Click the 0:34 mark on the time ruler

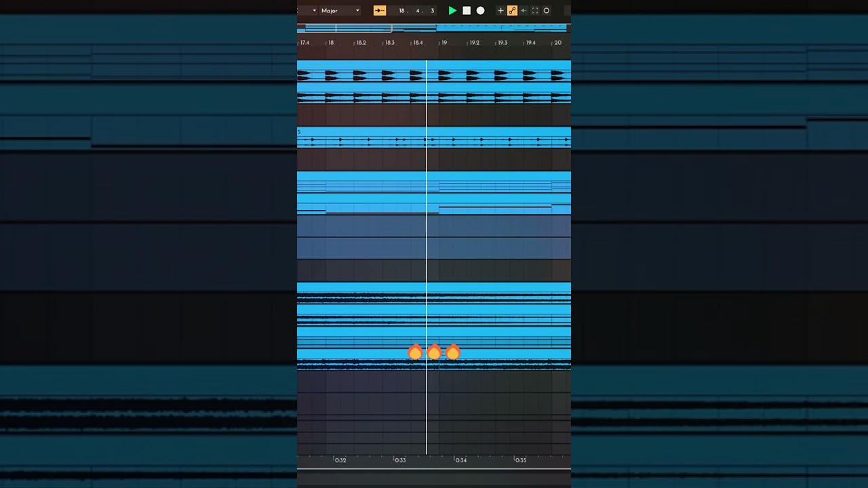tap(460, 460)
